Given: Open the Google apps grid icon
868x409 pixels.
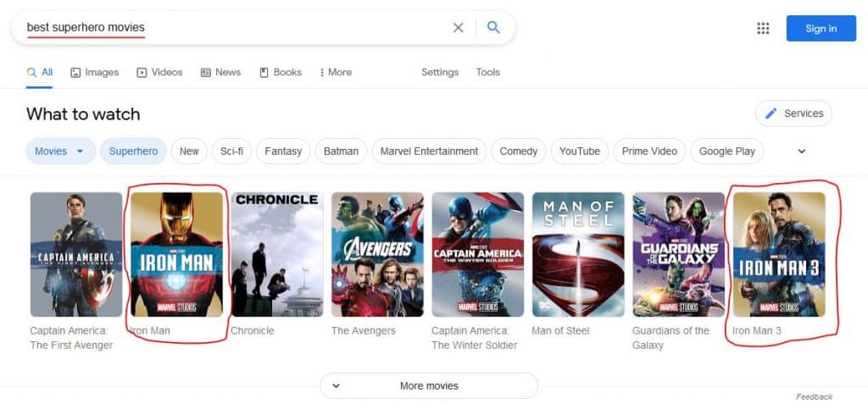Looking at the screenshot, I should 763,29.
